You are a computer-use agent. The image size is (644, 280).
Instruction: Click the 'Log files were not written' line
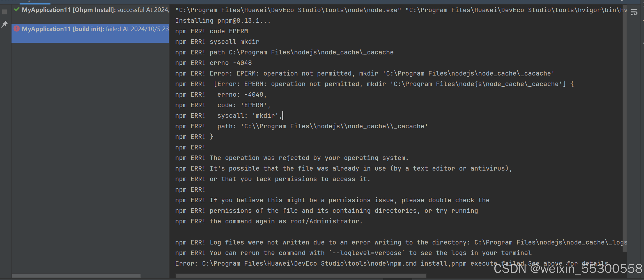(401, 243)
